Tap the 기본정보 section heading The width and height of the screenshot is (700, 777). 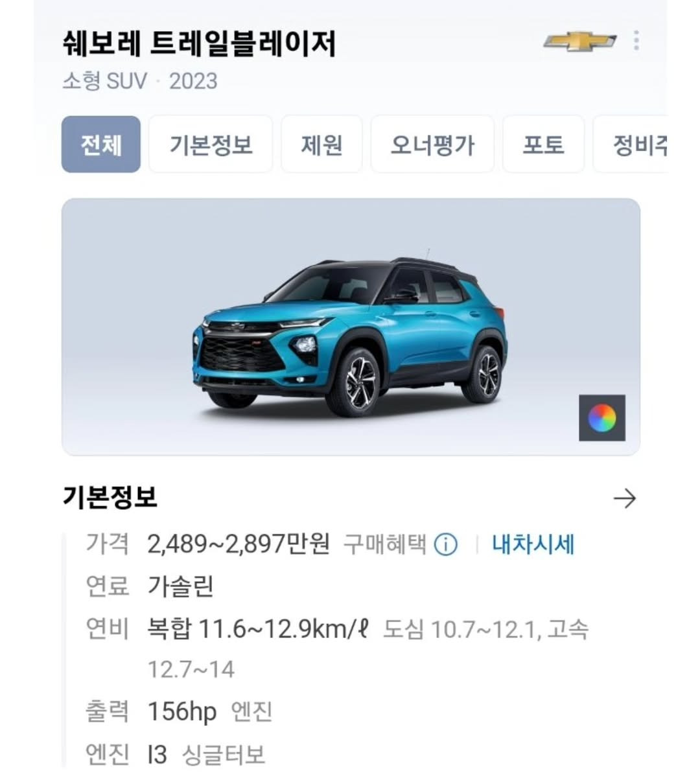[110, 497]
